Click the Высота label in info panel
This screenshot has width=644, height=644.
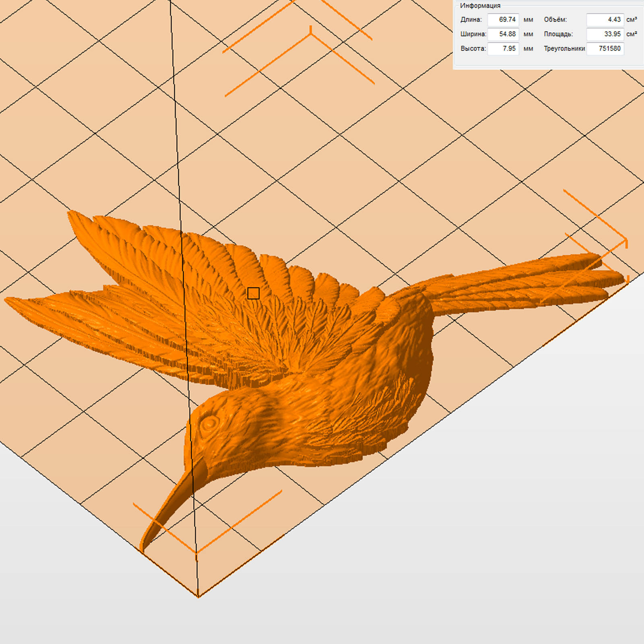click(473, 49)
